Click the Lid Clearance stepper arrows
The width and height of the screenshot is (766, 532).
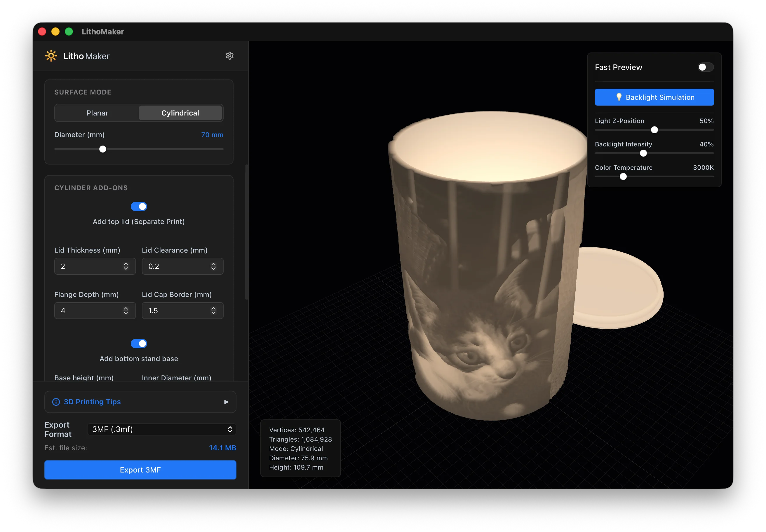point(213,266)
